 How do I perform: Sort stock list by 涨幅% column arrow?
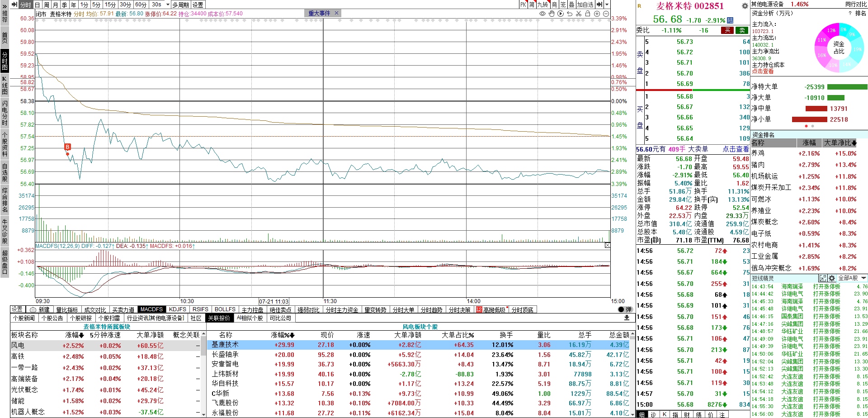point(292,335)
